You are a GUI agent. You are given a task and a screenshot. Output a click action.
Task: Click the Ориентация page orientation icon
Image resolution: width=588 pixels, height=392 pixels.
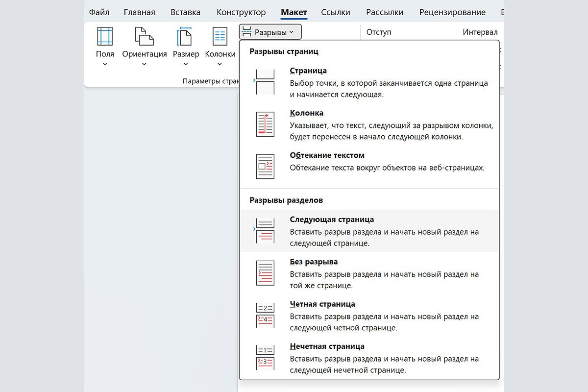point(144,37)
